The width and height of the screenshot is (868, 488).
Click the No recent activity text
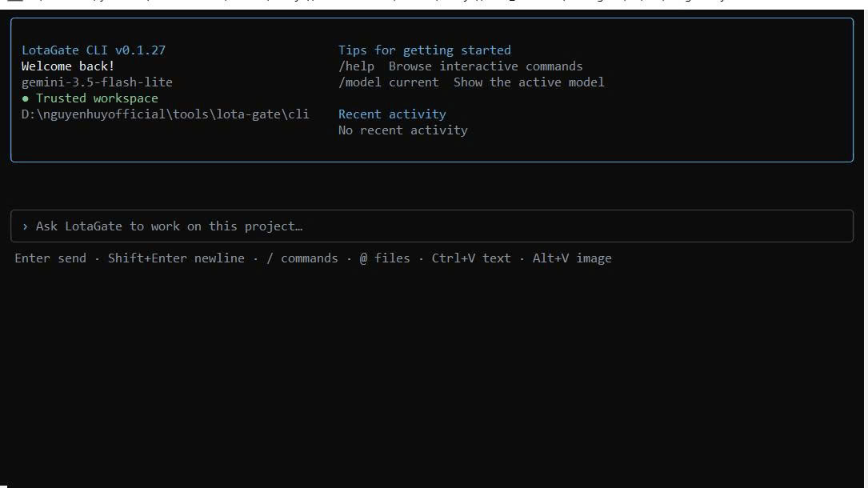pos(403,130)
